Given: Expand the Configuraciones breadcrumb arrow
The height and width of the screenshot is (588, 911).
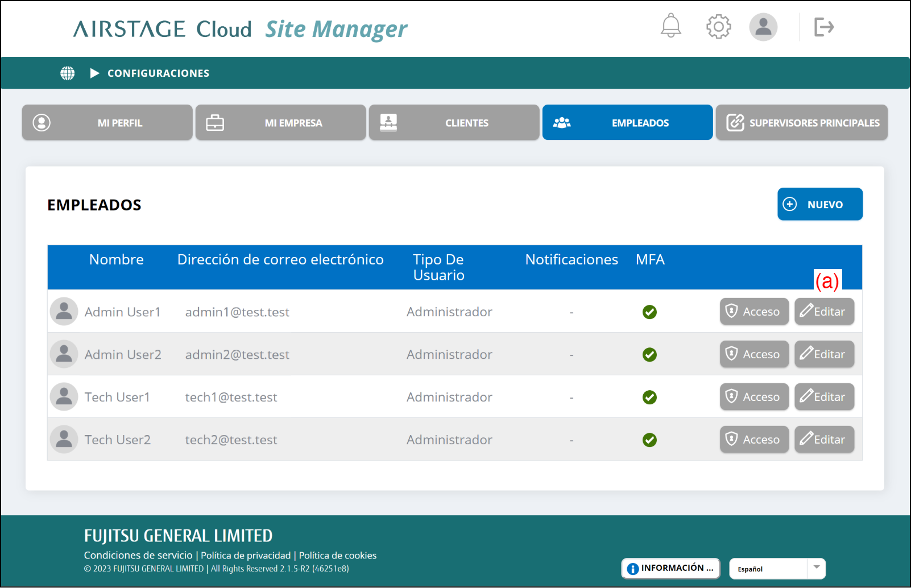Looking at the screenshot, I should coord(95,73).
